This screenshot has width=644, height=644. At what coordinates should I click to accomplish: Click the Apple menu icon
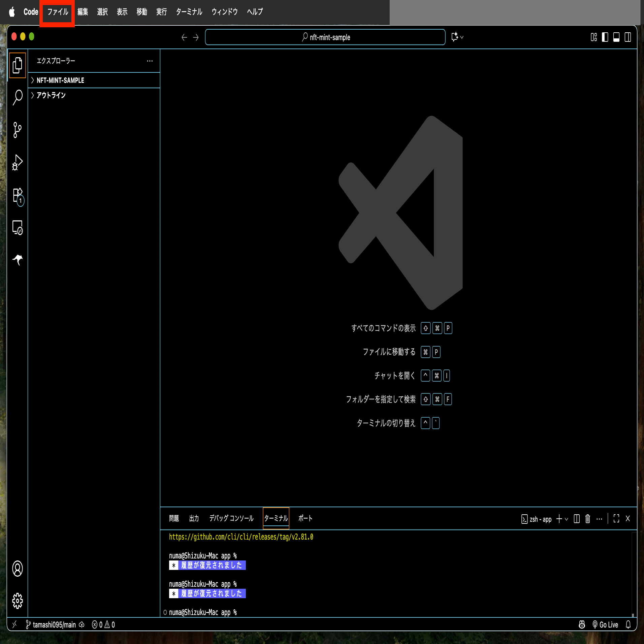pos(12,12)
